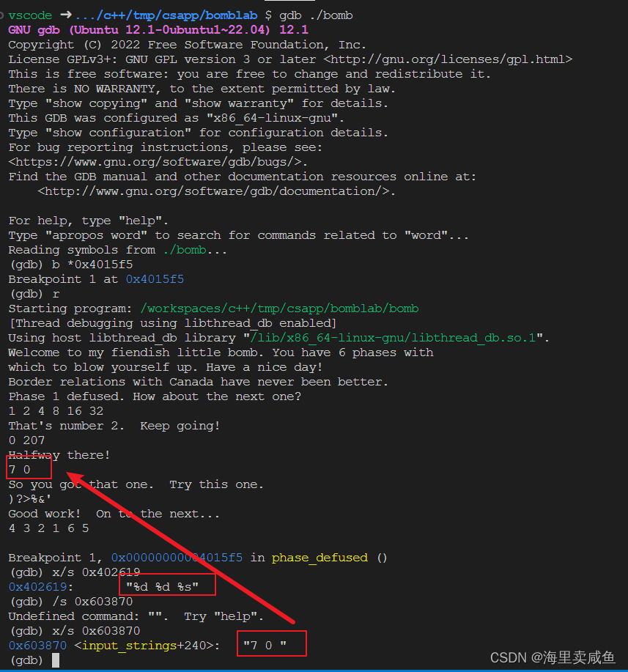
Task: Click the shell command 'gdb ./bomb'
Action: tap(316, 15)
